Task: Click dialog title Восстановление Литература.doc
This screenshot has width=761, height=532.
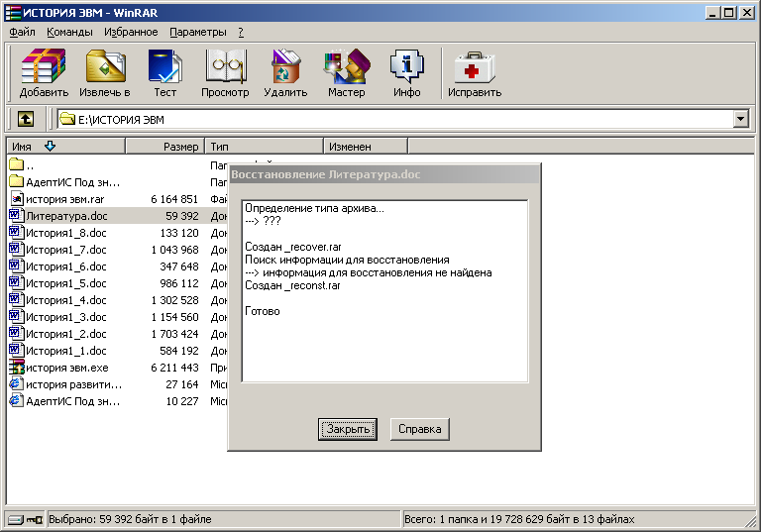Action: [326, 174]
